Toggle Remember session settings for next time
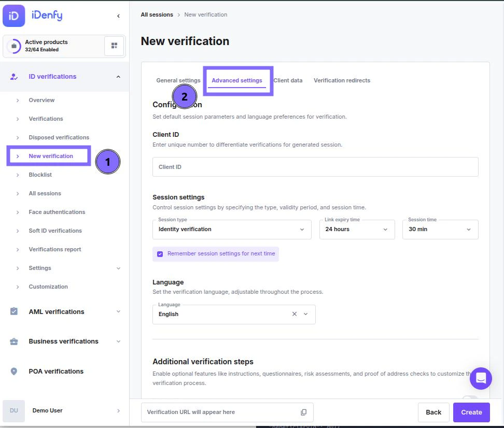 coord(160,254)
